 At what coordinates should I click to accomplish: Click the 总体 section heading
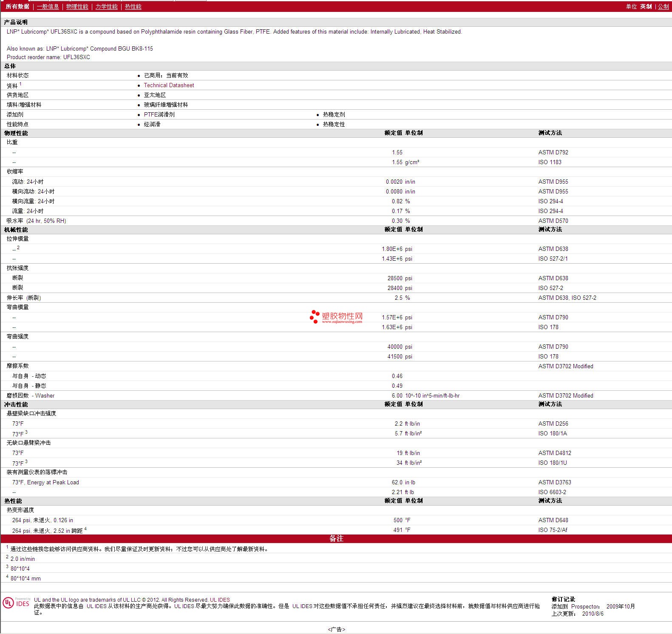point(10,66)
